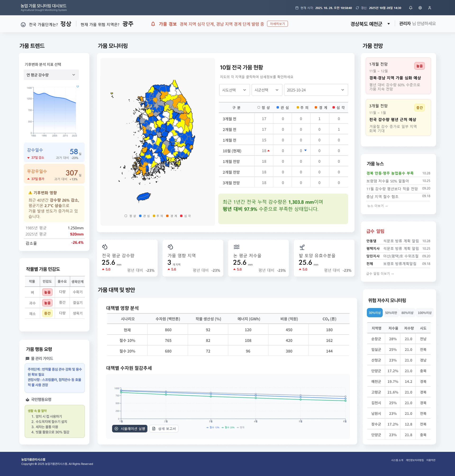Open the 뉴스 더보기 link

click(x=377, y=206)
